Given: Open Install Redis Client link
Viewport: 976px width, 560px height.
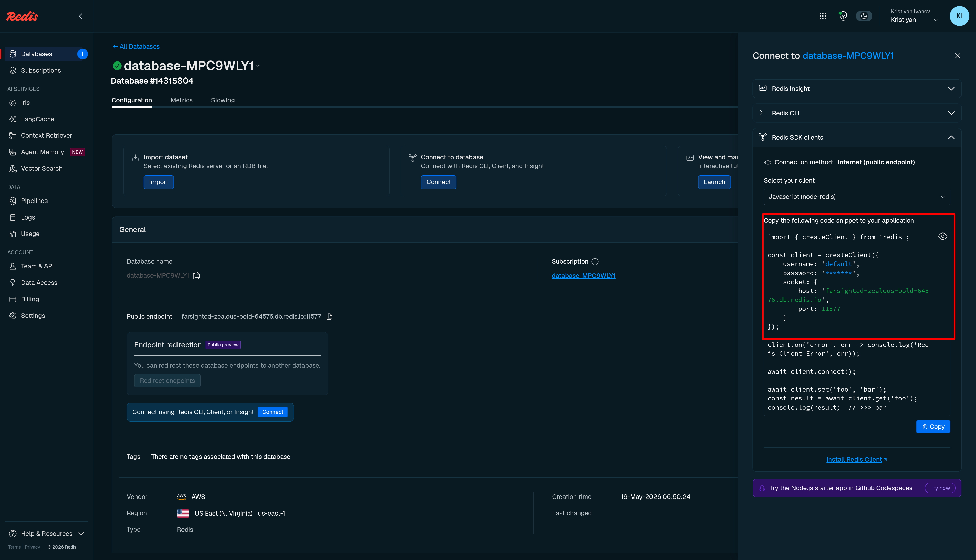Looking at the screenshot, I should pos(856,459).
